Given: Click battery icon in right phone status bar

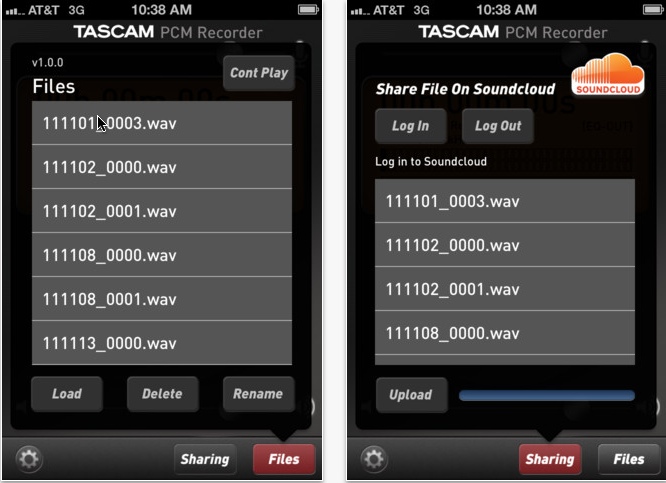Looking at the screenshot, I should [653, 9].
